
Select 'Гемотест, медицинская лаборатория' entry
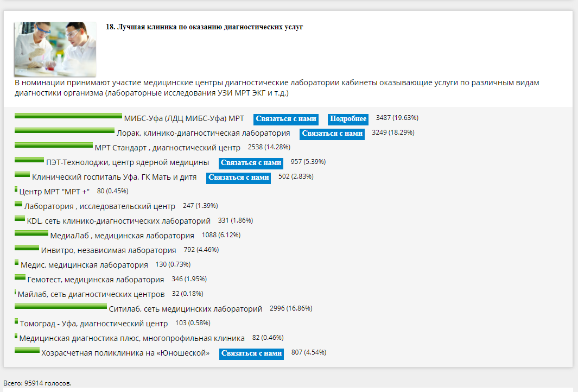click(x=96, y=280)
